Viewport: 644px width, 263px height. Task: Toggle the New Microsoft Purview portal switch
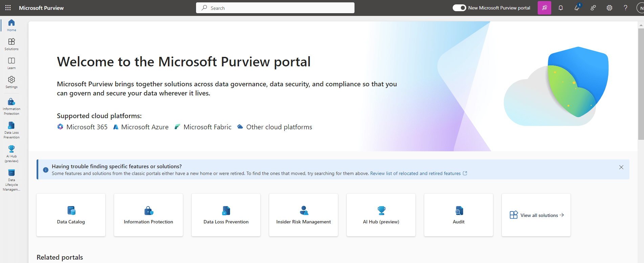[459, 8]
